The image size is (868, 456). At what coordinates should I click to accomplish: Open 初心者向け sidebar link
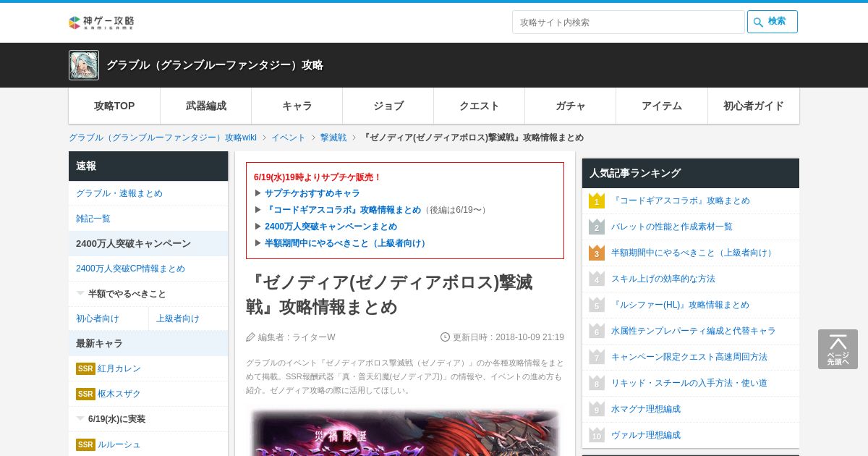click(x=98, y=318)
